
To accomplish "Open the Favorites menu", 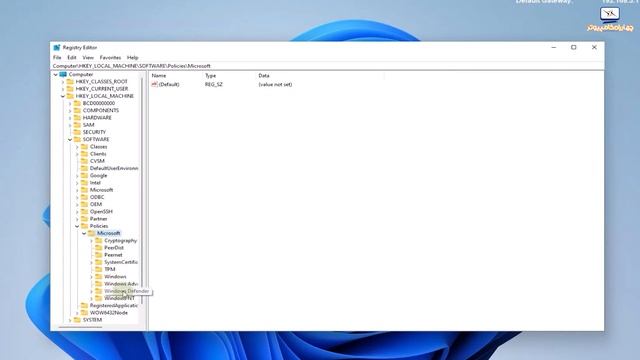I will click(x=110, y=58).
